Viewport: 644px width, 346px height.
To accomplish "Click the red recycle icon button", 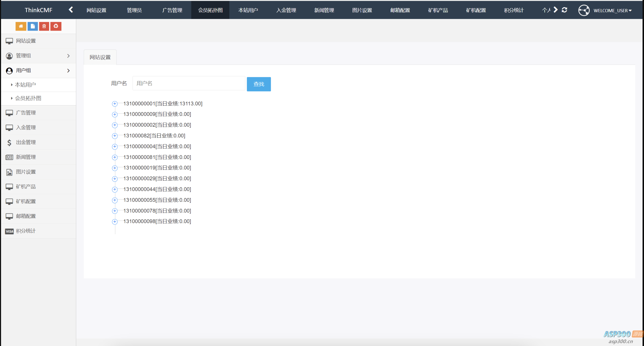I will tap(56, 26).
